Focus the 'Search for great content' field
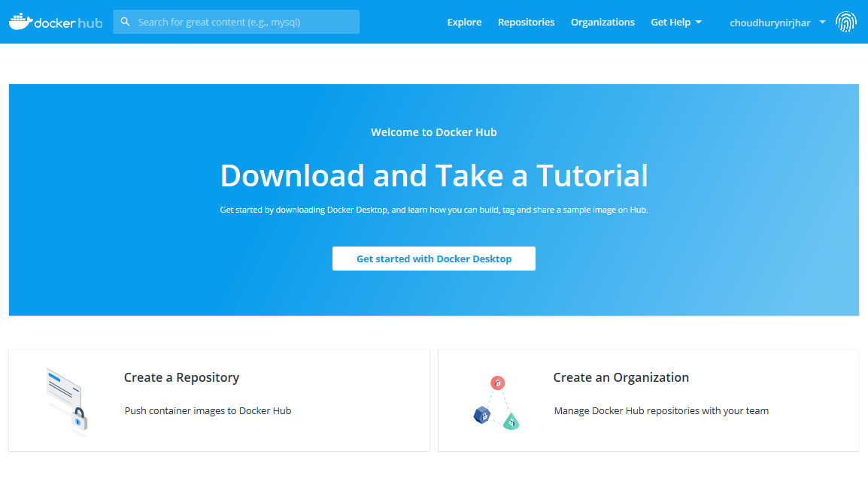 click(236, 22)
